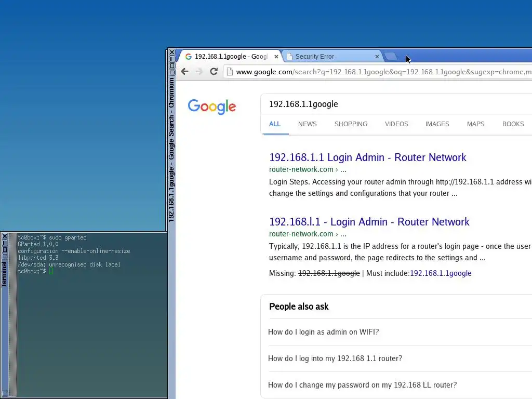This screenshot has width=532, height=399.
Task: Select the NEWS search filter
Action: pyautogui.click(x=308, y=124)
